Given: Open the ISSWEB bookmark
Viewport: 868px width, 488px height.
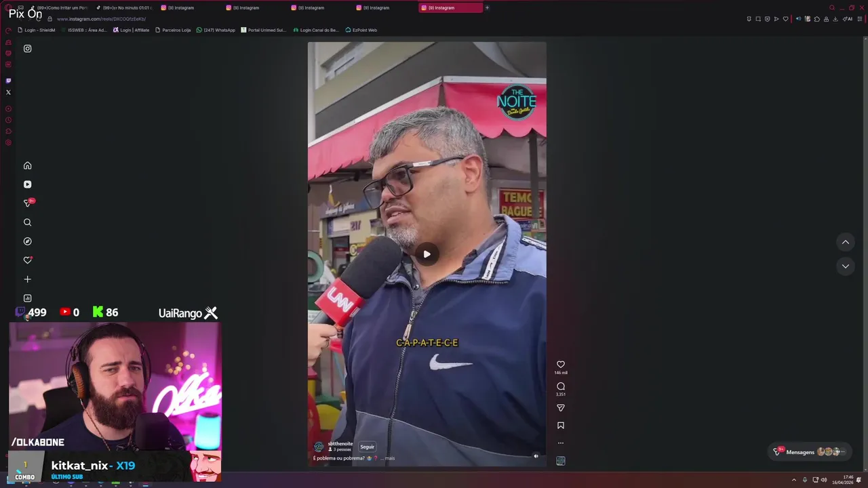Looking at the screenshot, I should (84, 30).
